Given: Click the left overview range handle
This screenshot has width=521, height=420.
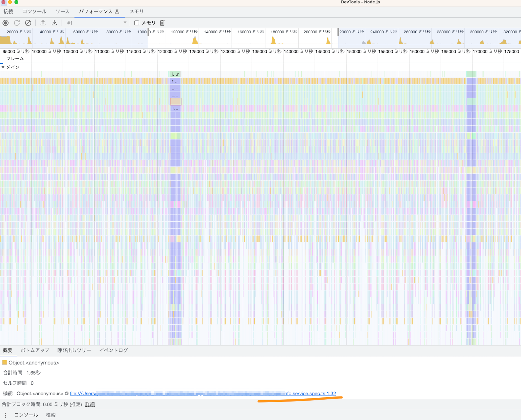Looking at the screenshot, I should [x=148, y=32].
